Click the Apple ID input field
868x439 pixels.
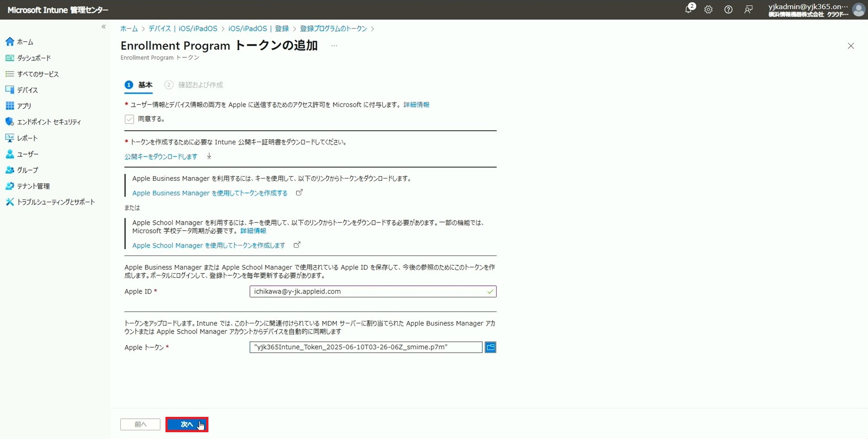pos(373,292)
